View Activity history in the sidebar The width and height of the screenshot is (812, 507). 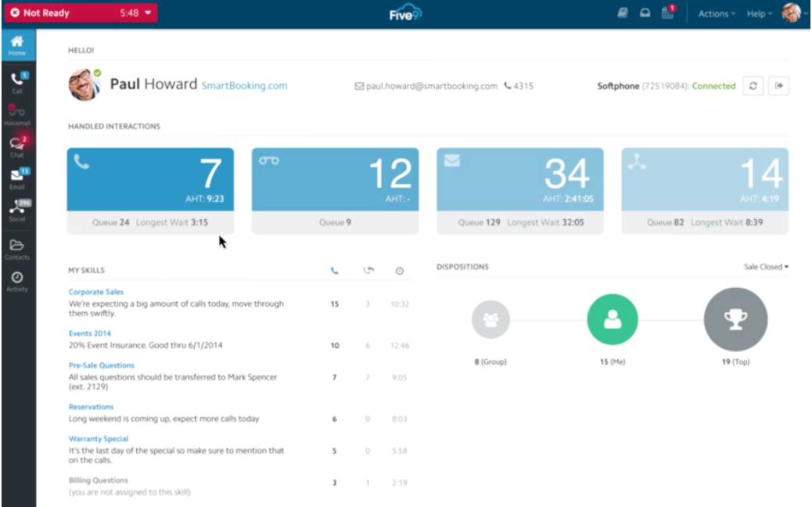(17, 281)
